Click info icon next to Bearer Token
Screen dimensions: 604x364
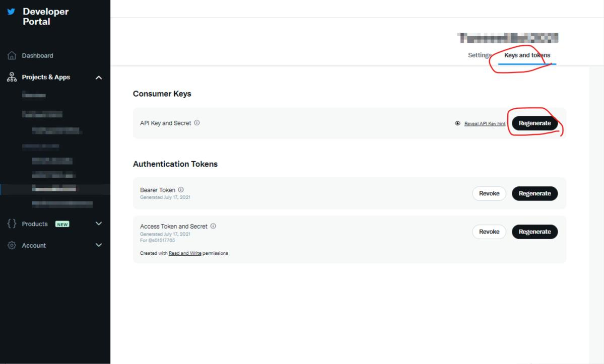pos(181,190)
